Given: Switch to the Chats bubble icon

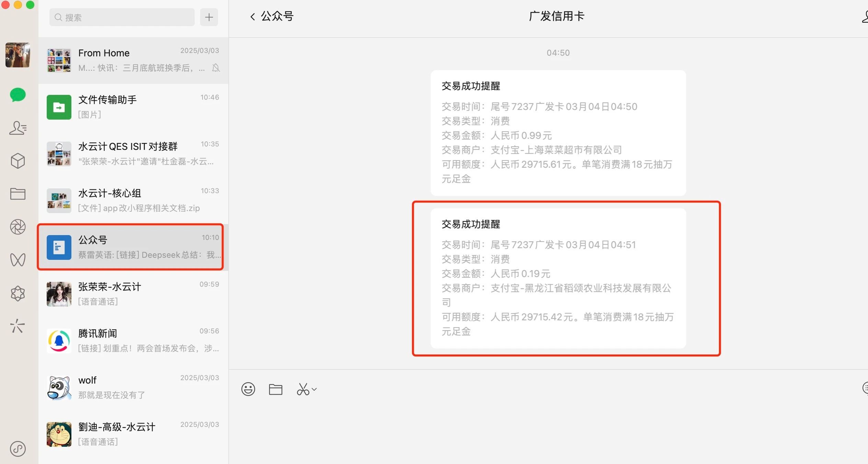Looking at the screenshot, I should click(18, 95).
